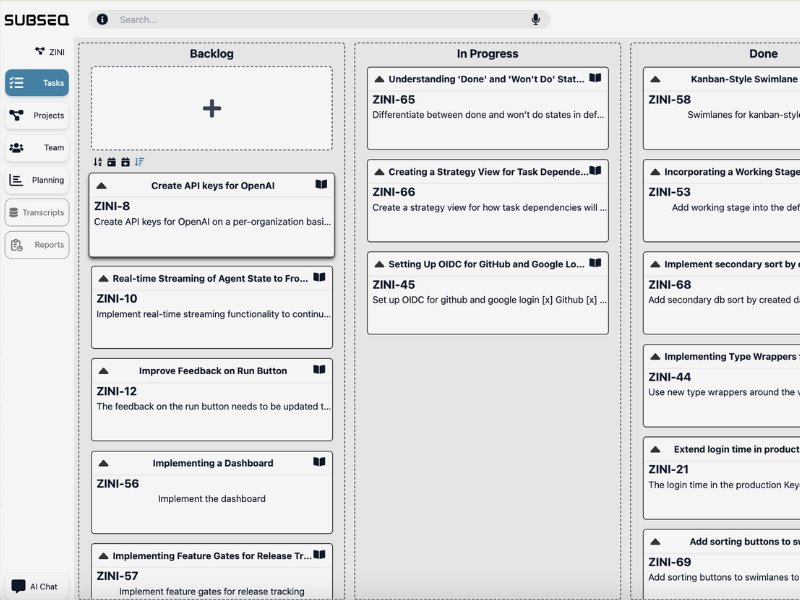Open the ZINI-21 task ID
800x600 pixels.
point(669,469)
